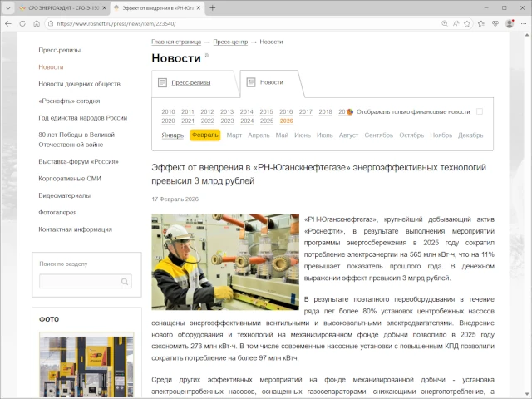This screenshot has height=399, width=532.
Task: Select year 2020 in archive
Action: tap(168, 121)
